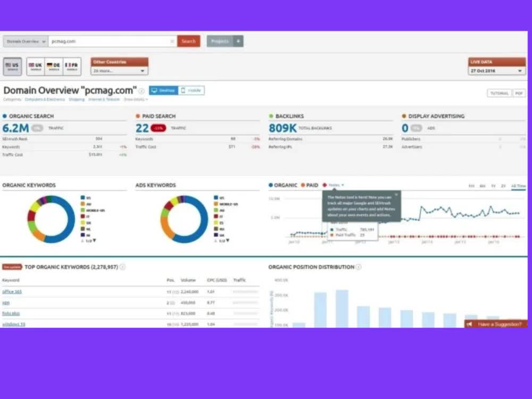This screenshot has width=532, height=399.
Task: Click the Volume column header
Action: tap(188, 280)
